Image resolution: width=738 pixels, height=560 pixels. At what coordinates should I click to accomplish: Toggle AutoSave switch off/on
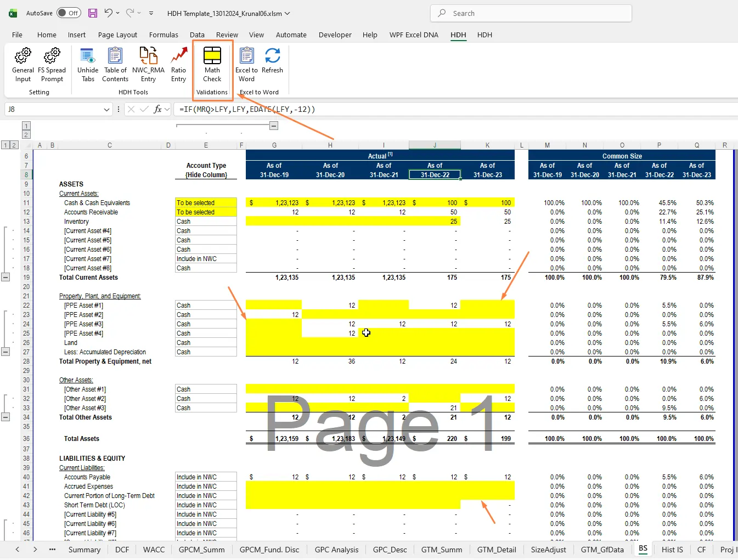pos(69,13)
